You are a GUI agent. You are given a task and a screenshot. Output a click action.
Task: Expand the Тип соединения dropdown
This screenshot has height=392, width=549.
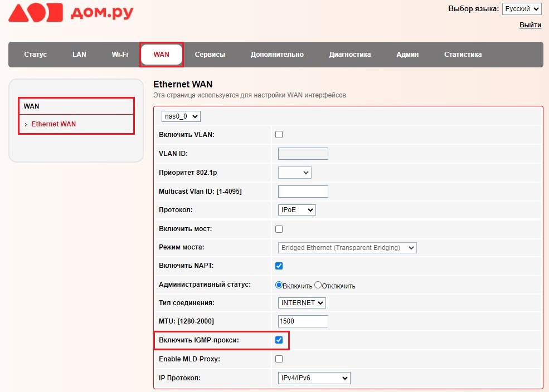click(302, 303)
